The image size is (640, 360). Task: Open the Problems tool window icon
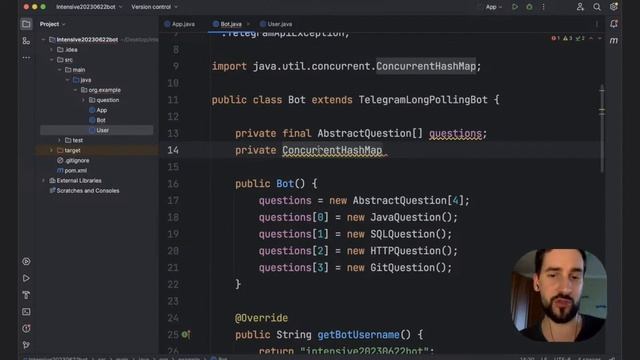(x=26, y=329)
